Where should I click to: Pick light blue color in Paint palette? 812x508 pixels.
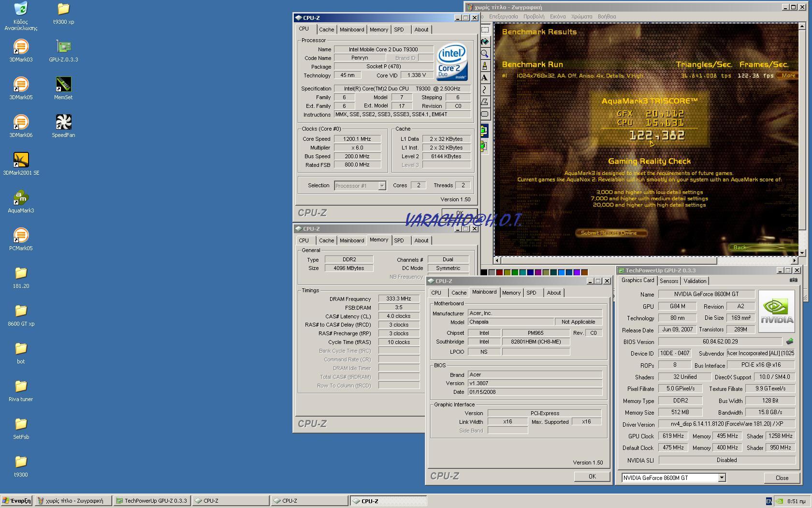[561, 272]
